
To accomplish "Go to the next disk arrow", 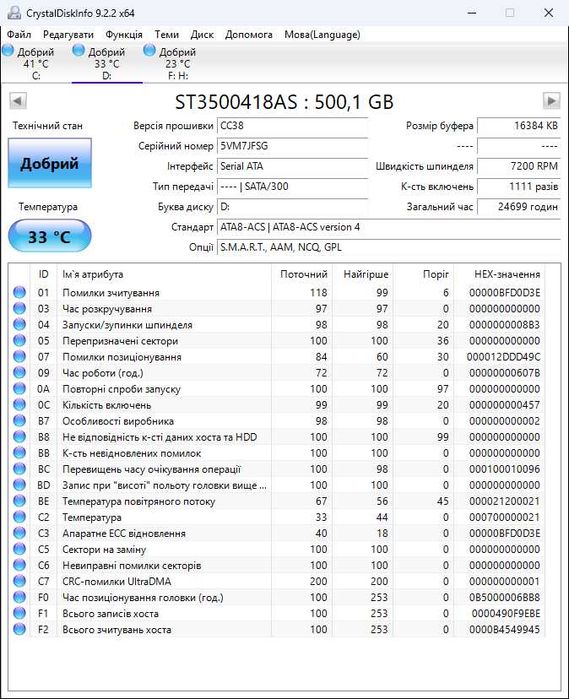I will (x=551, y=101).
